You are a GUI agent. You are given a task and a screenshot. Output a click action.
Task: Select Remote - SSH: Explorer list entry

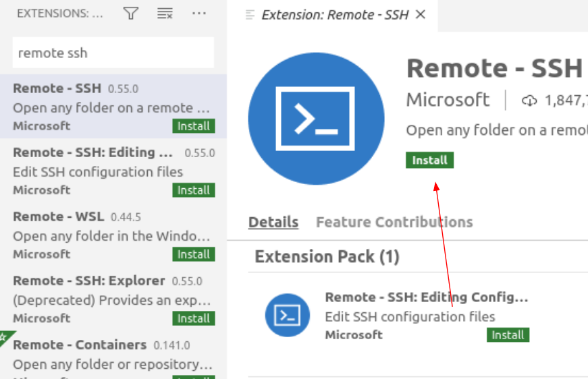pyautogui.click(x=113, y=299)
